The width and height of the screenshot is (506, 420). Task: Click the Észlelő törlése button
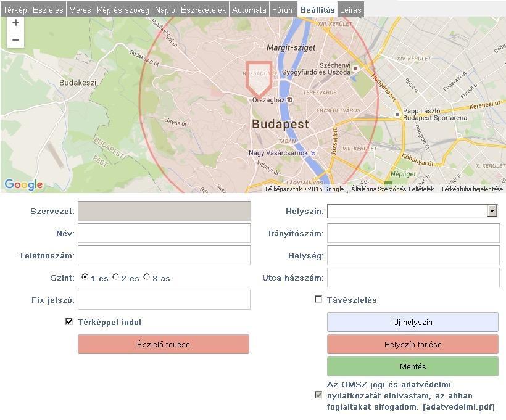[164, 344]
